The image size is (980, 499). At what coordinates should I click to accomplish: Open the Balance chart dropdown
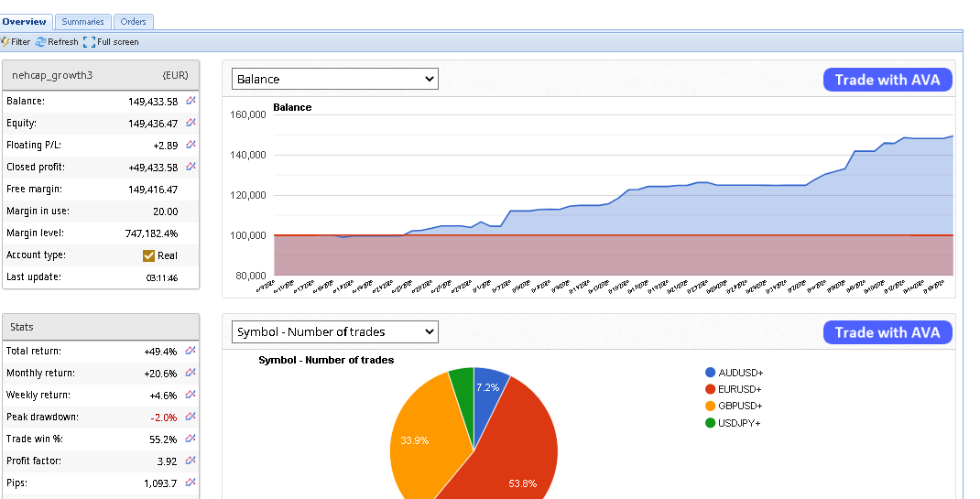coord(334,79)
